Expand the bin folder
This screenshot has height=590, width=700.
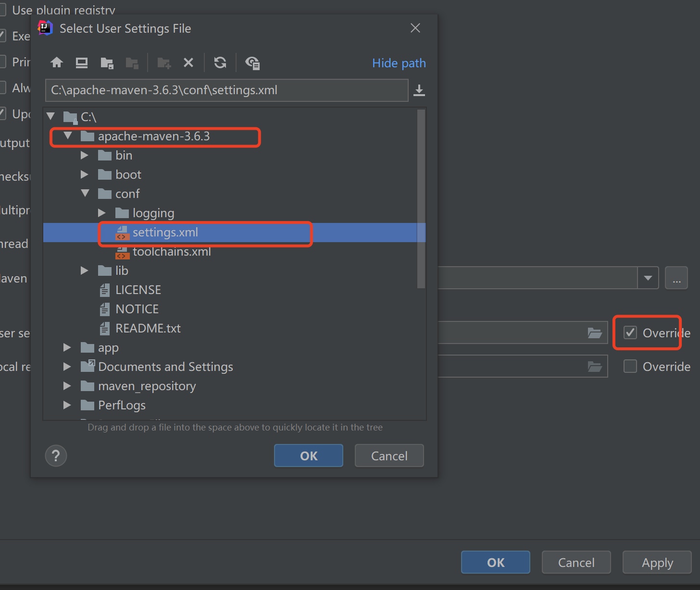[x=85, y=155]
